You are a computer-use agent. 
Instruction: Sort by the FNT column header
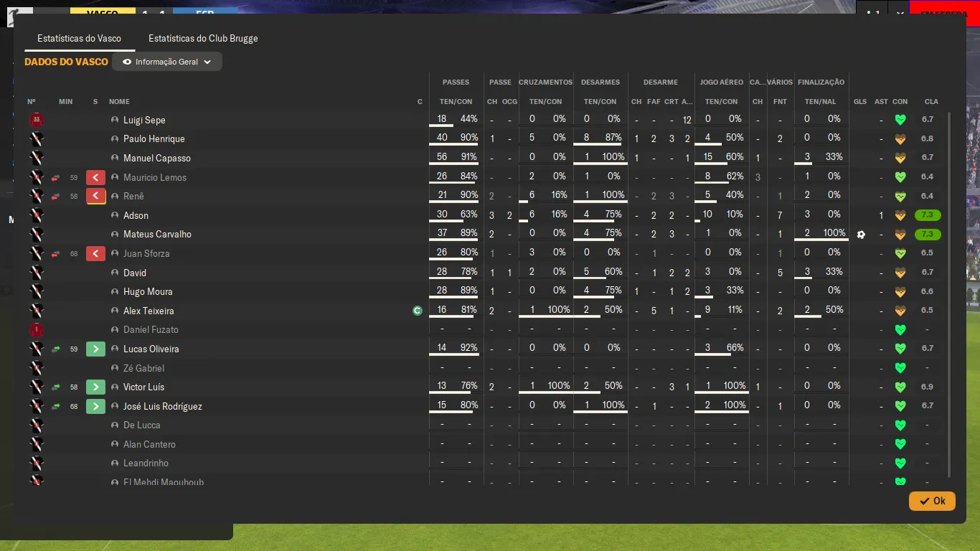[780, 102]
